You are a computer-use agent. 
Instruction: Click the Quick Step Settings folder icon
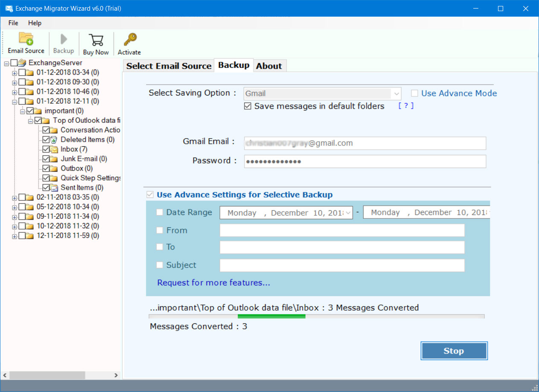(x=54, y=178)
